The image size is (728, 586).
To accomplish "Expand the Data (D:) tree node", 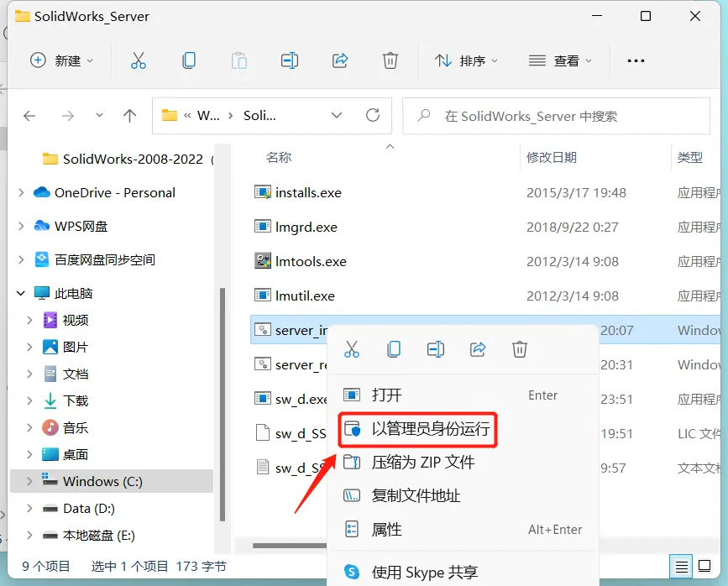I will [x=29, y=508].
